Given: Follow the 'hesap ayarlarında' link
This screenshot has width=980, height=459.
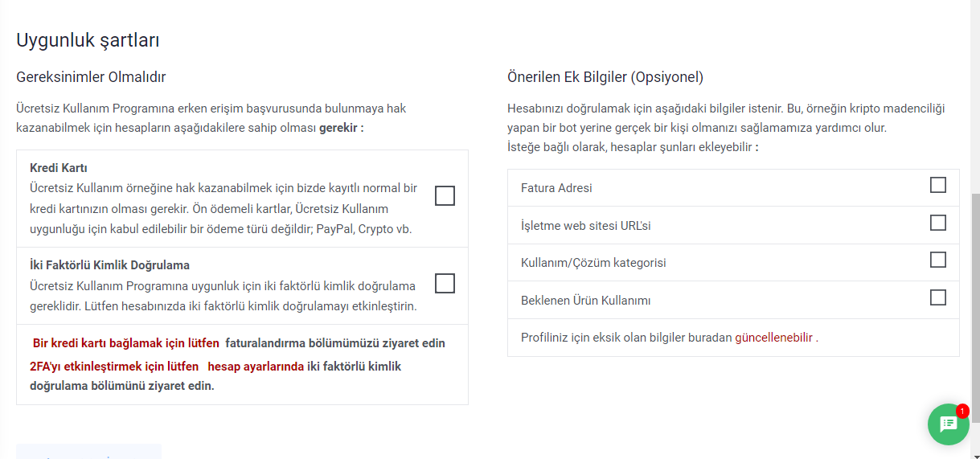Looking at the screenshot, I should tap(256, 366).
